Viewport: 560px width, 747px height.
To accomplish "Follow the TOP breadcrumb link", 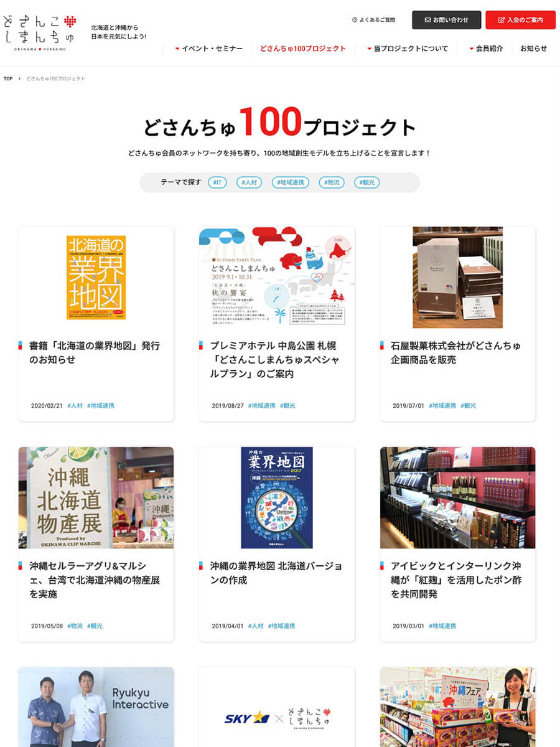I will coord(8,79).
